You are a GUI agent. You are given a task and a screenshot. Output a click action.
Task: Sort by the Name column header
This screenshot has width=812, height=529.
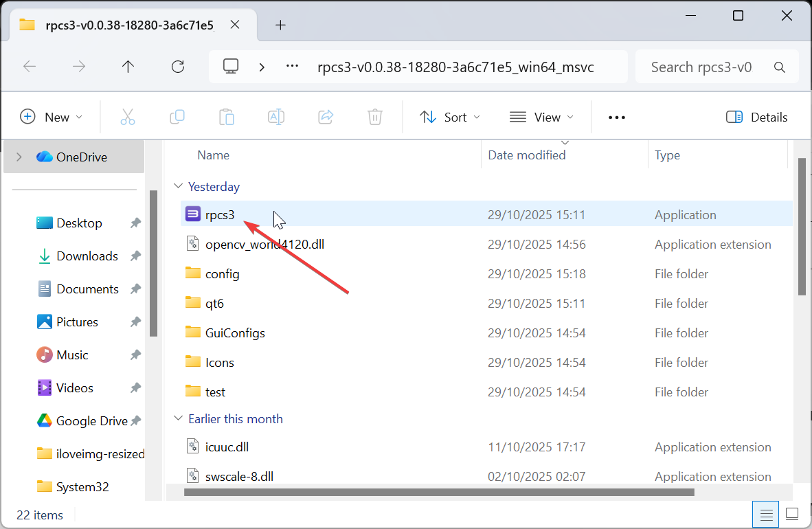(x=214, y=155)
